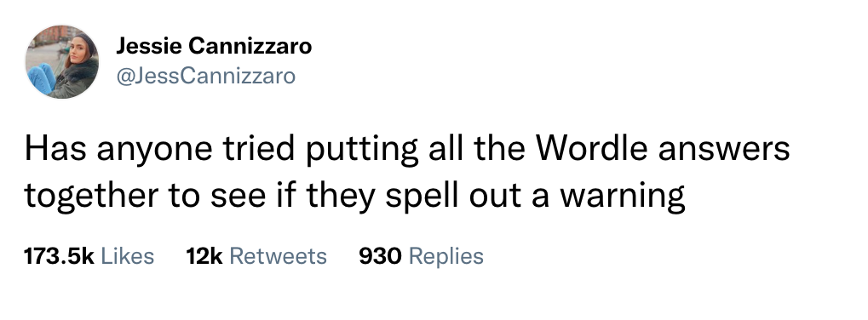Click the word answers in the tweet
The height and width of the screenshot is (320, 868).
coord(723,151)
